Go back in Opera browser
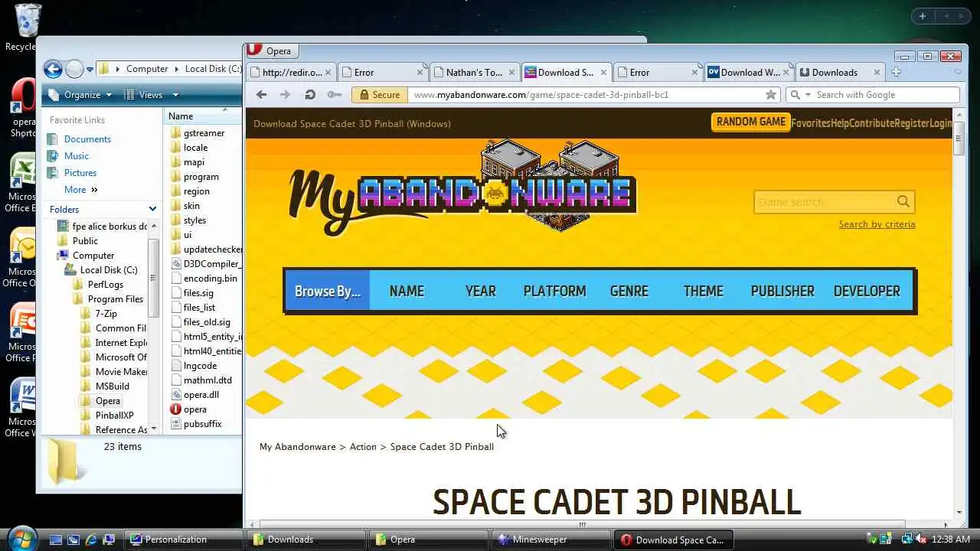Viewport: 980px width, 551px height. tap(262, 94)
